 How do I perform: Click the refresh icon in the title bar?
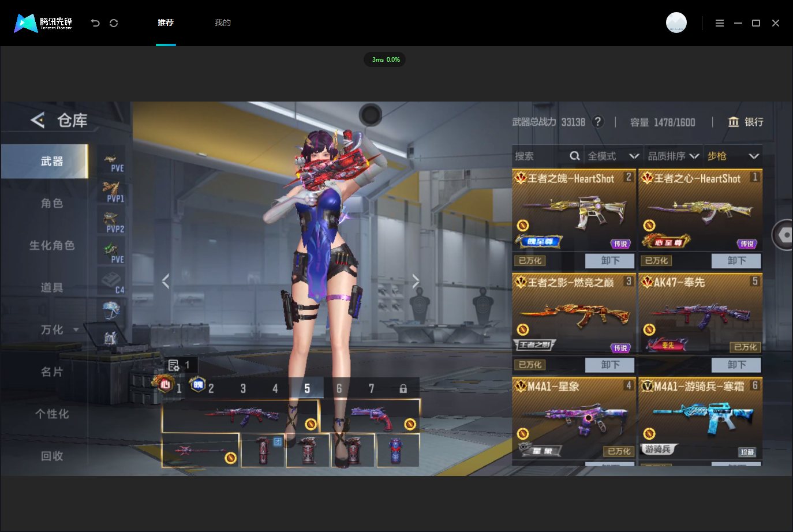pos(114,23)
